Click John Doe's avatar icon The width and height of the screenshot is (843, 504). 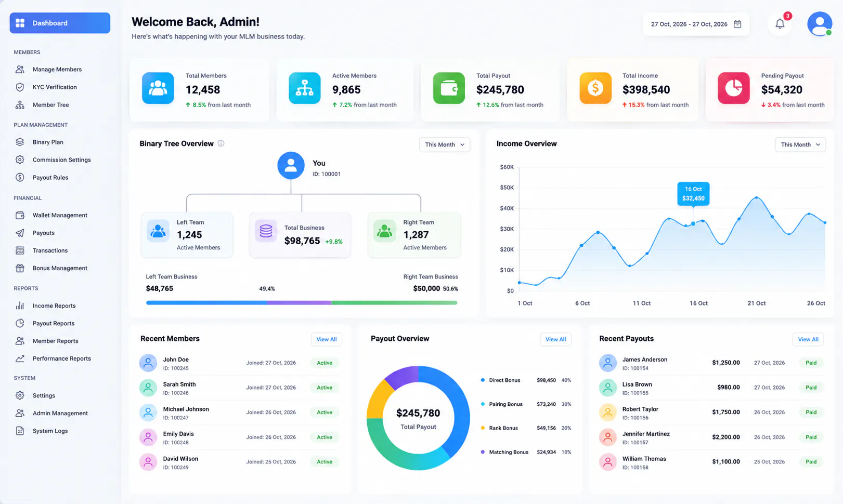[x=148, y=363]
